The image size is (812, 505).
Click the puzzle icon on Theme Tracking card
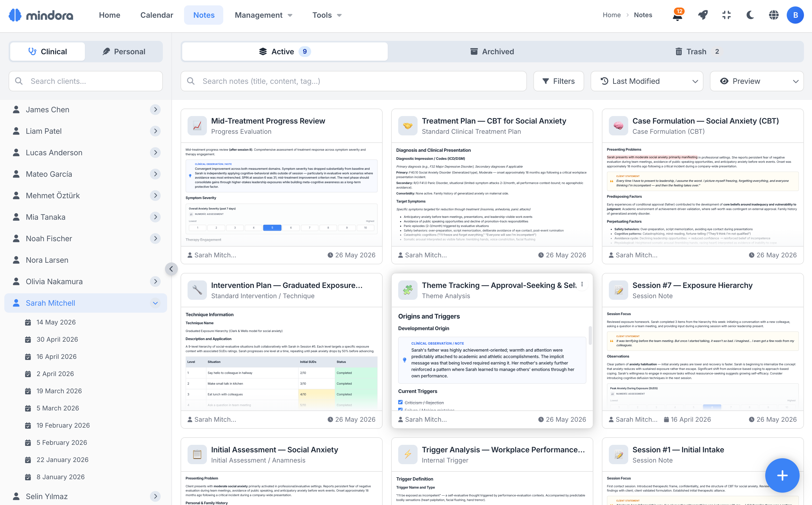(x=408, y=290)
